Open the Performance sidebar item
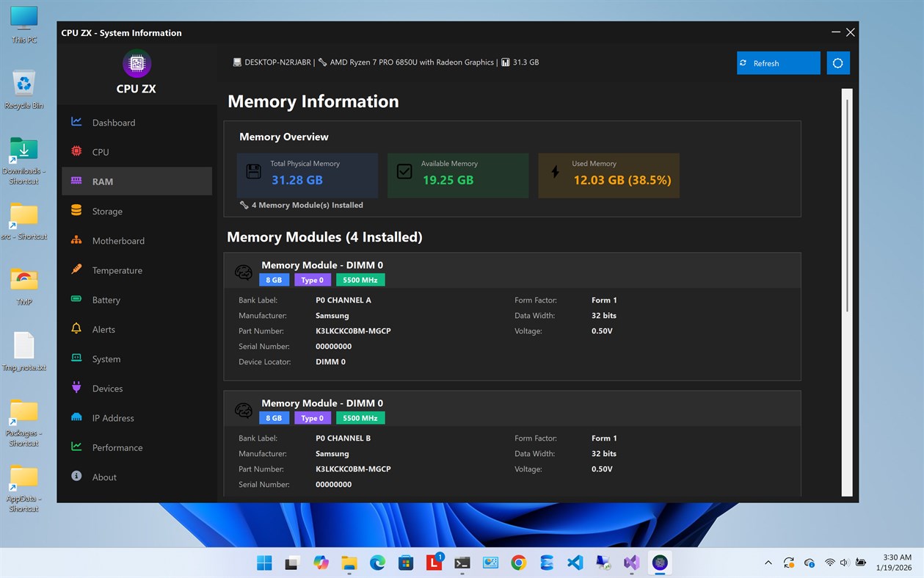Viewport: 924px width, 578px height. point(137,447)
